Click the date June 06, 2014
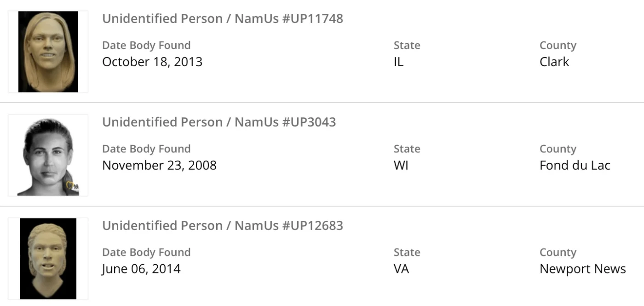Viewport: 644px width, 306px height. coord(141,269)
